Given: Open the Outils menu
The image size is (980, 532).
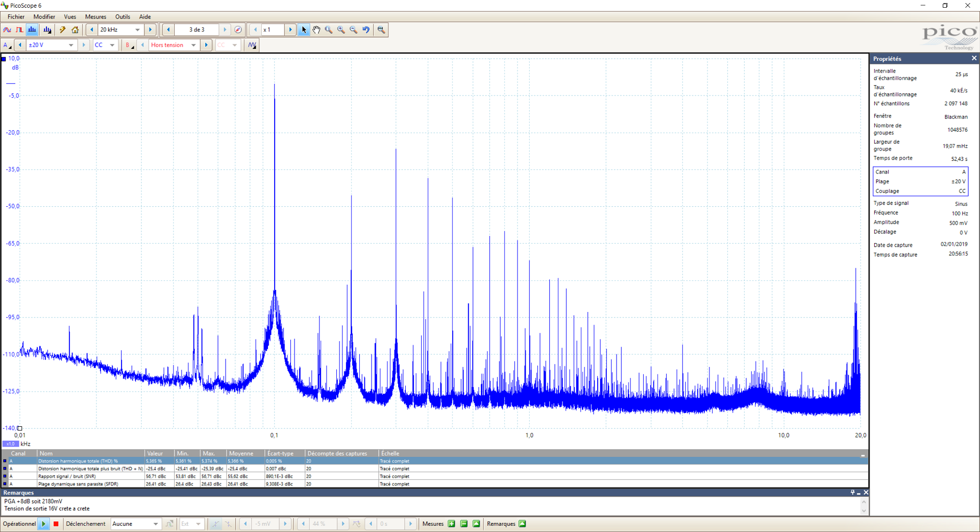Looking at the screenshot, I should point(122,17).
